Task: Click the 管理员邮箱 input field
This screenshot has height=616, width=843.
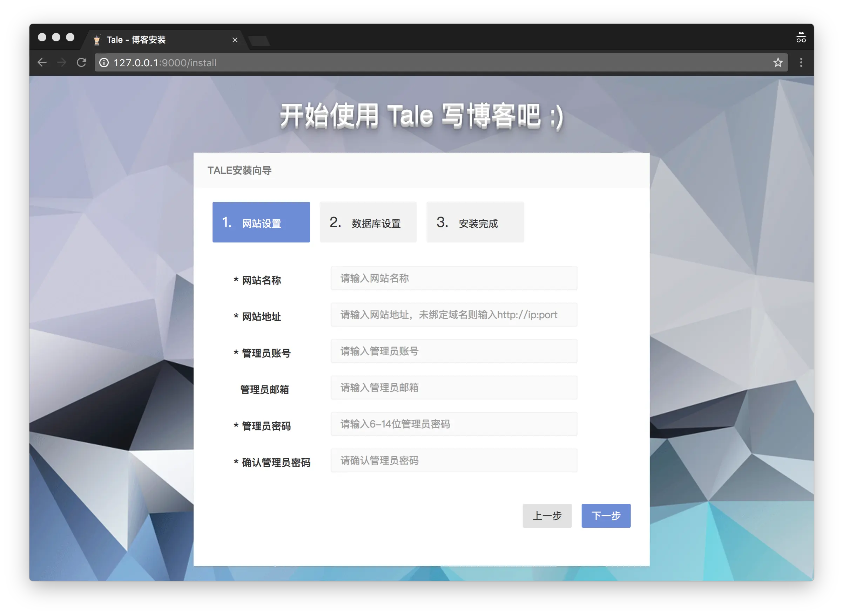Action: (454, 388)
